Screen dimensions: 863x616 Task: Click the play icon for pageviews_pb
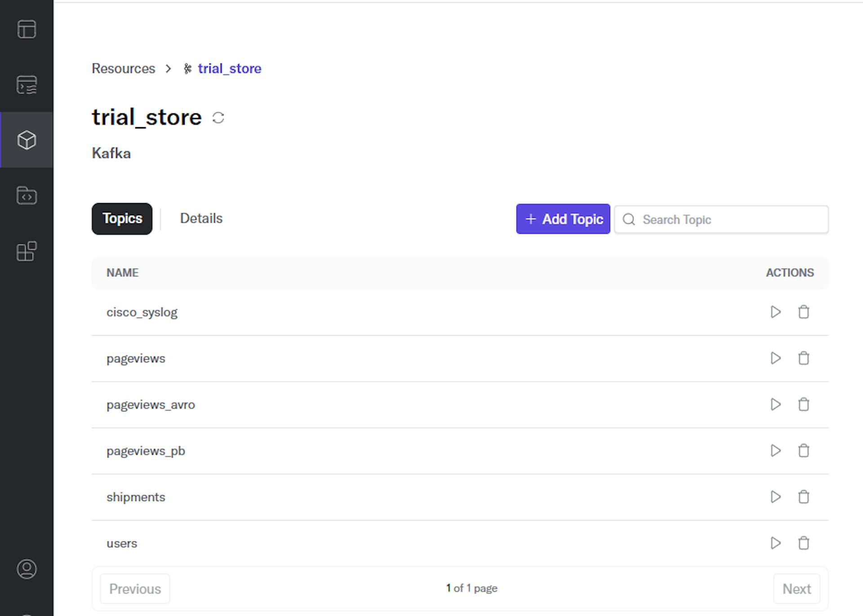(776, 451)
